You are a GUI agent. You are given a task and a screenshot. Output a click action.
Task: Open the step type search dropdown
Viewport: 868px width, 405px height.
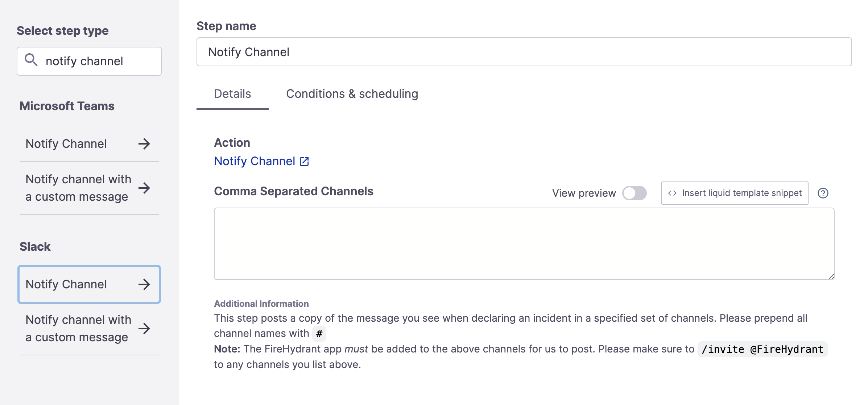click(x=88, y=61)
